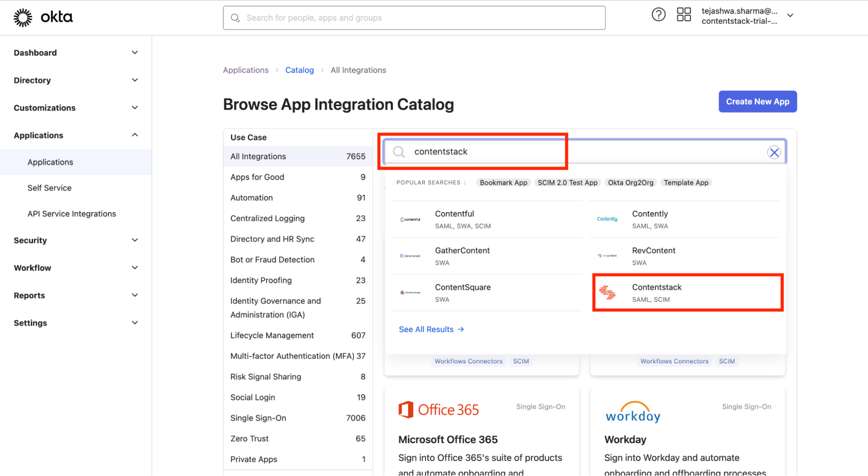Screen dimensions: 868x476
Task: Filter by Centralized Logging
Action: click(x=297, y=218)
